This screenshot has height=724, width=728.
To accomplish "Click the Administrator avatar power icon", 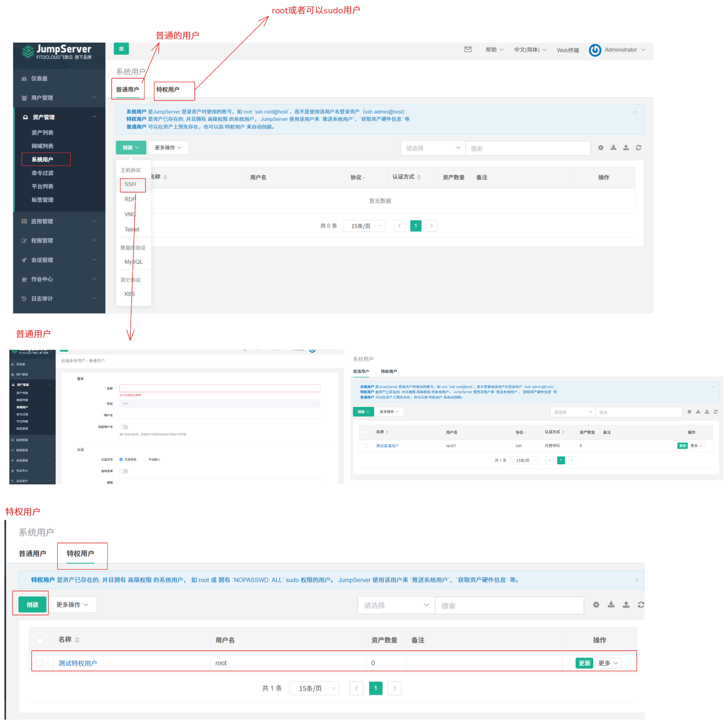I will click(x=595, y=50).
